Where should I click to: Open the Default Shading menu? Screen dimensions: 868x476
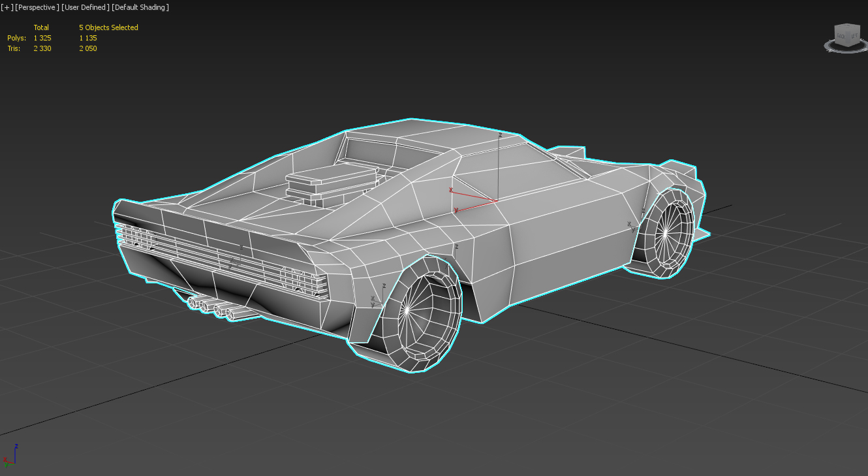[x=140, y=7]
